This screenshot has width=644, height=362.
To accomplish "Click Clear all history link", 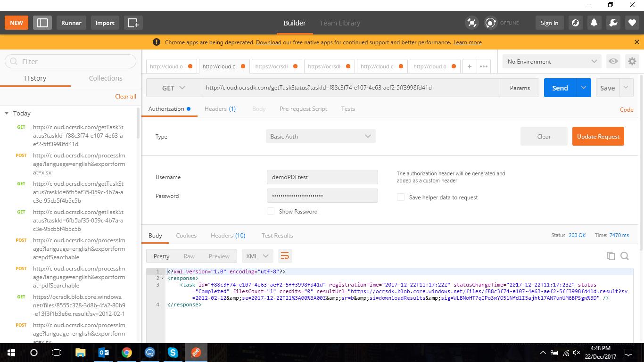I will [x=125, y=96].
